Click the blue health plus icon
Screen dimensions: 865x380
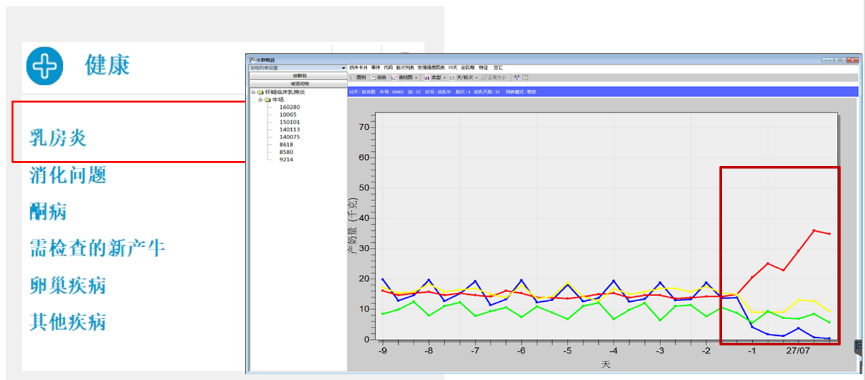pos(45,66)
